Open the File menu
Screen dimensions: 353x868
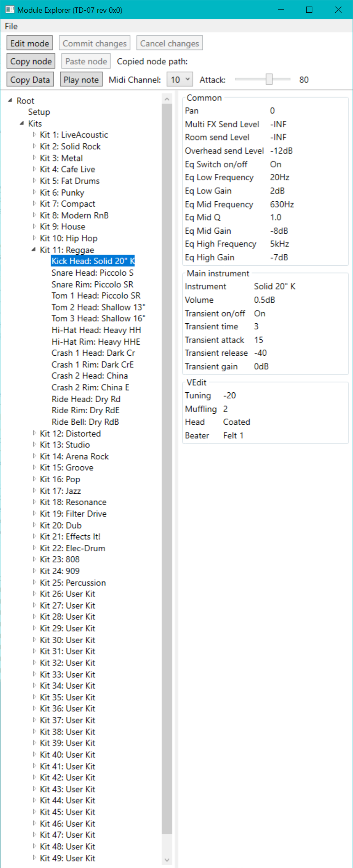(11, 26)
